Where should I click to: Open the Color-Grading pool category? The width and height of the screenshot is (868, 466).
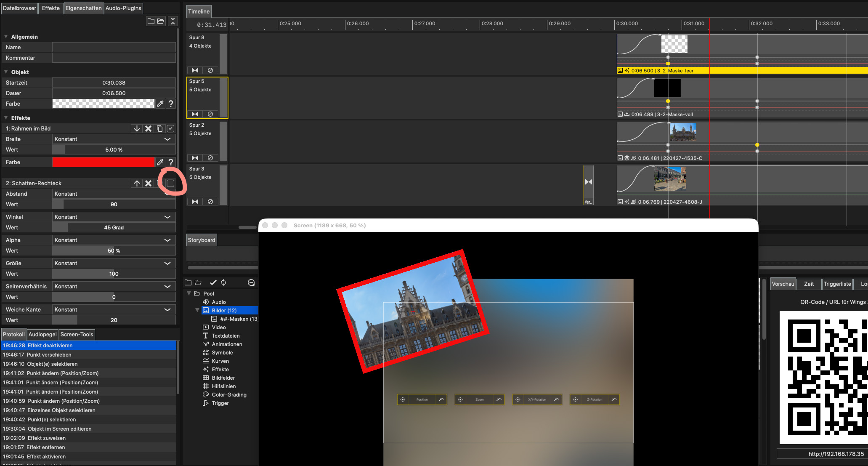(x=229, y=395)
